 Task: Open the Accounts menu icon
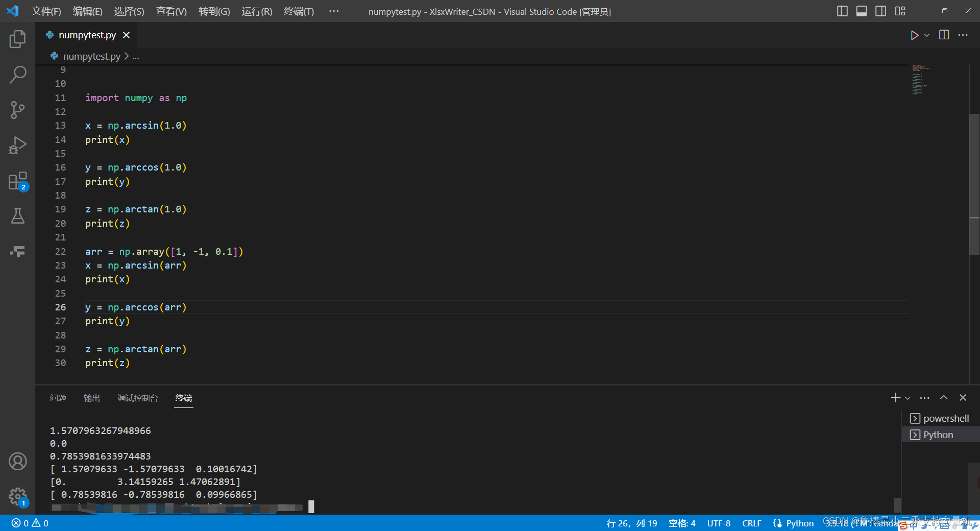(x=17, y=462)
